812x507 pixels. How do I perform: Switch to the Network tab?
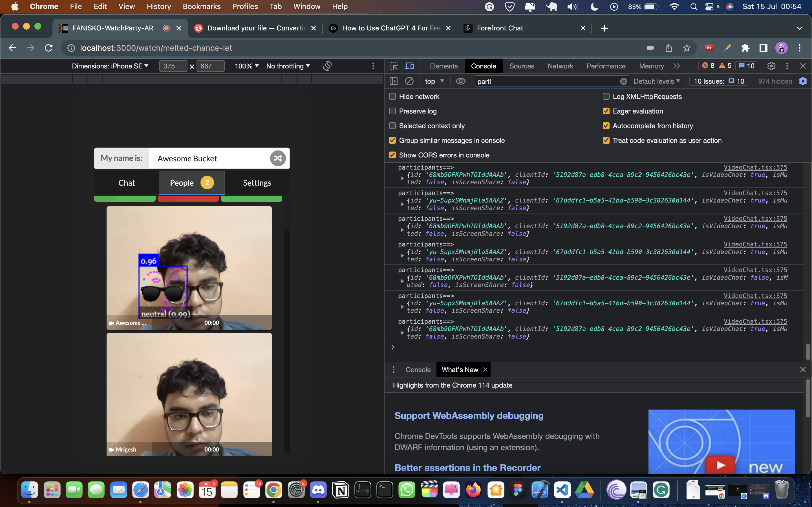coord(560,66)
